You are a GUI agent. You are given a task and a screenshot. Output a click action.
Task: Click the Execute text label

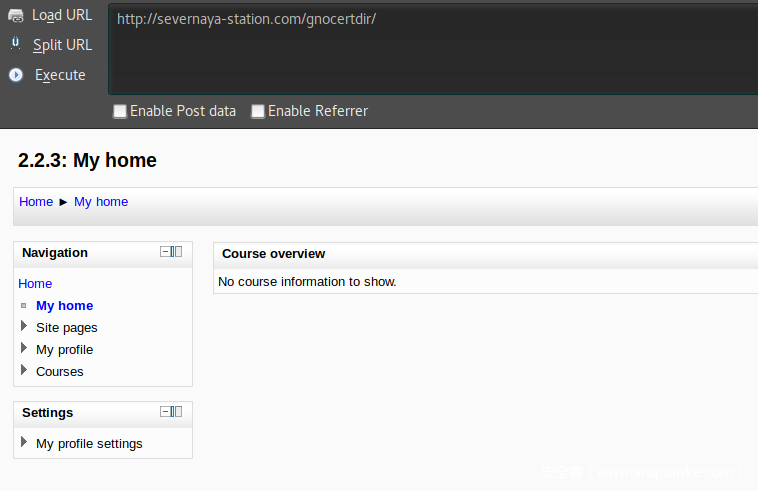pos(60,75)
